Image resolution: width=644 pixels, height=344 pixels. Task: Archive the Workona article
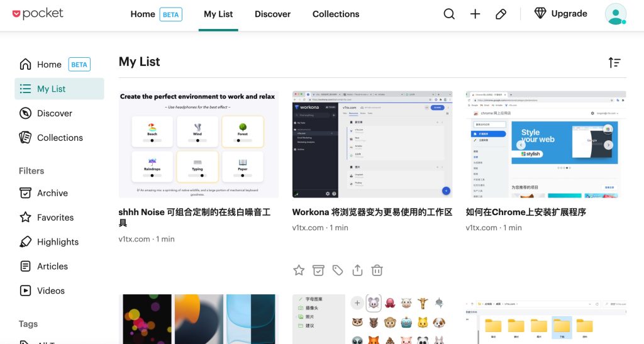(x=318, y=270)
